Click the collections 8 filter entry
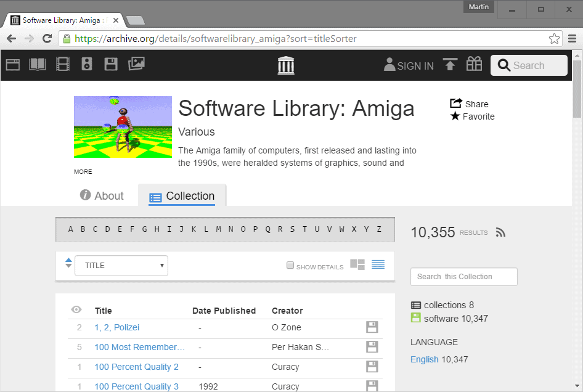Image resolution: width=583 pixels, height=392 pixels. tap(442, 305)
